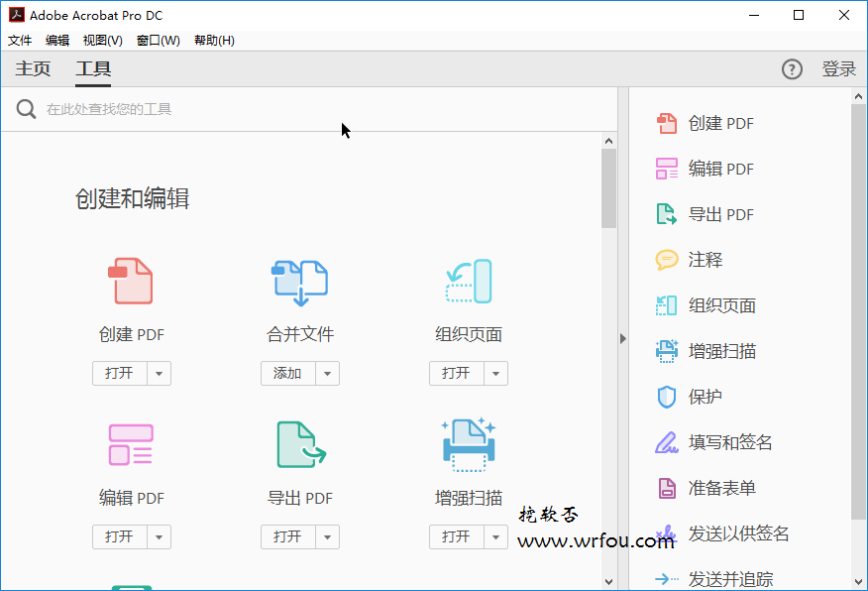This screenshot has height=591, width=868.
Task: Open the 填写和签名 sidebar icon
Action: click(666, 442)
